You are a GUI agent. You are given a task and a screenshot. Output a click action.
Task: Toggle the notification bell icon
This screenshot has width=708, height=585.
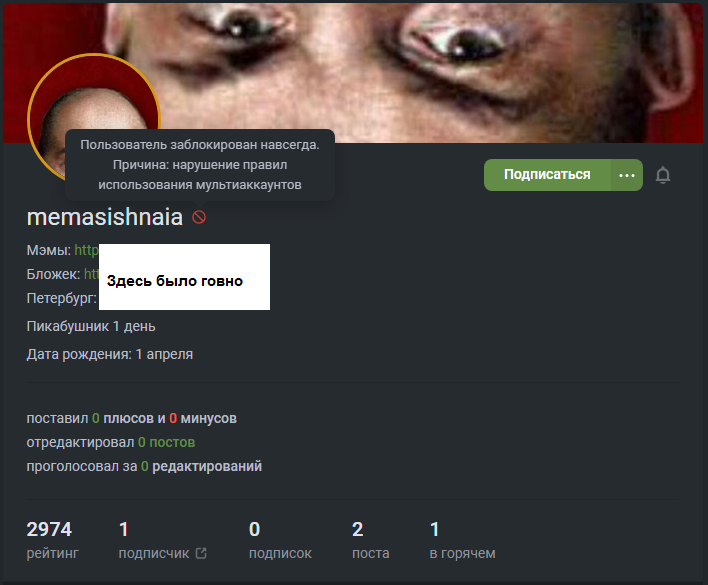pos(662,175)
